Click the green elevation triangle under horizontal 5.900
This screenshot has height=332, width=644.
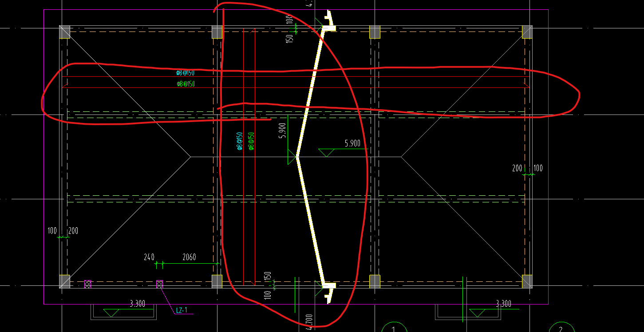pos(327,153)
